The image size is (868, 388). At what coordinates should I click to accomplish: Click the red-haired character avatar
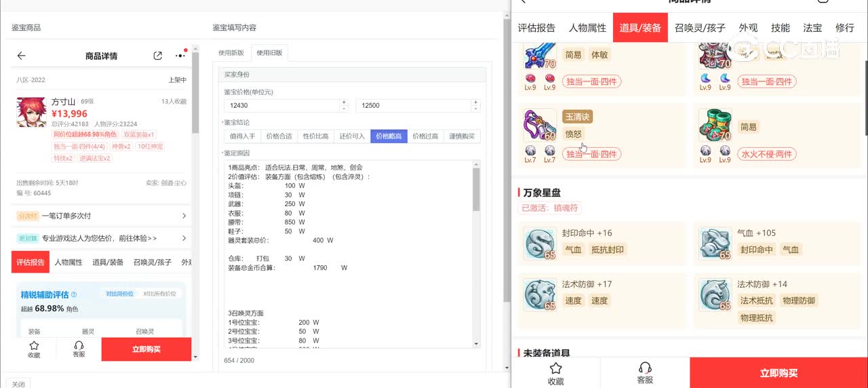31,112
